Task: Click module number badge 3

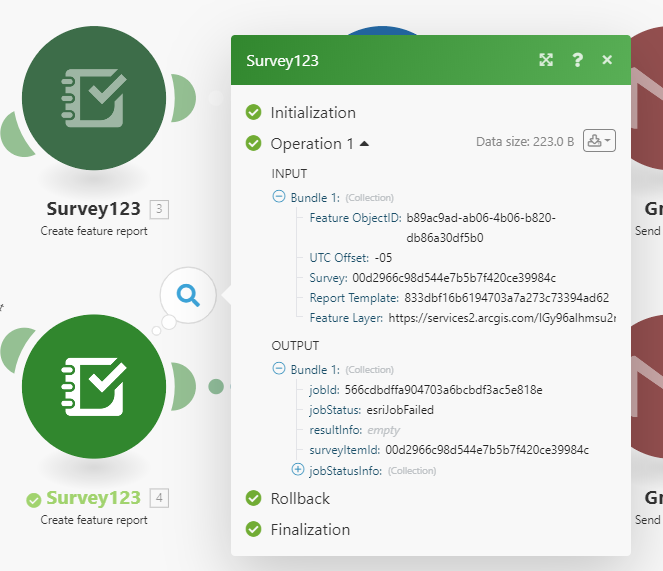Action: coord(159,209)
